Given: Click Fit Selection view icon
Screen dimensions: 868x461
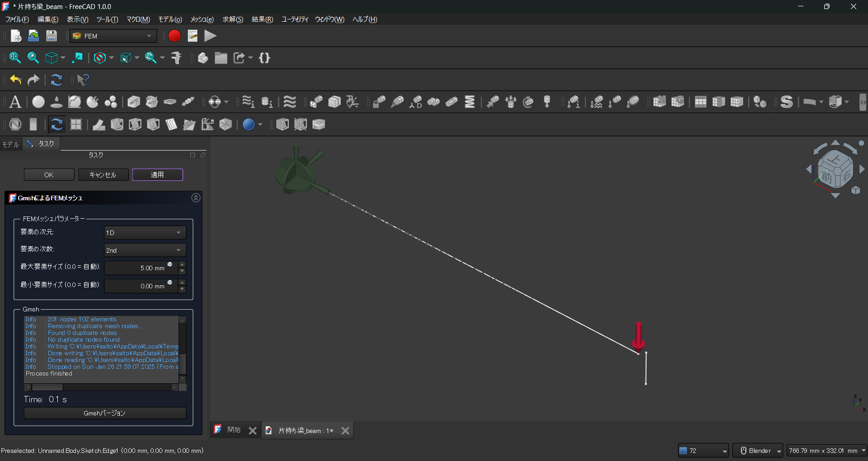Looking at the screenshot, I should (33, 58).
